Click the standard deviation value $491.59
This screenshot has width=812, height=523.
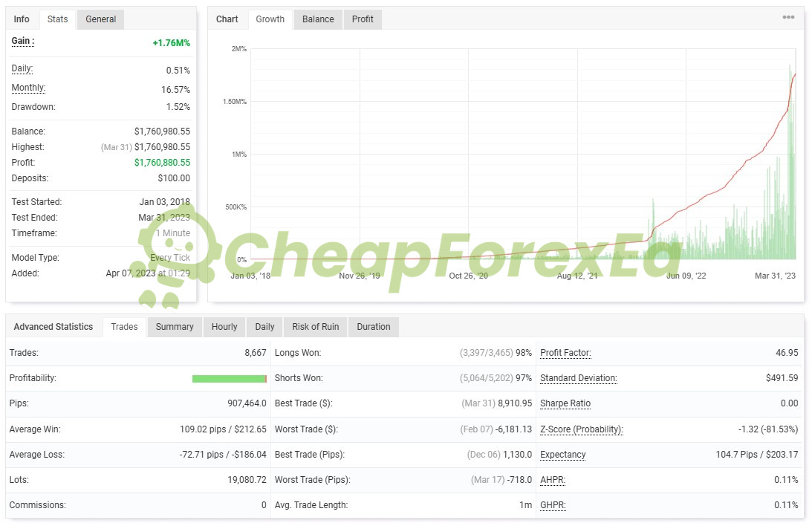pos(782,378)
